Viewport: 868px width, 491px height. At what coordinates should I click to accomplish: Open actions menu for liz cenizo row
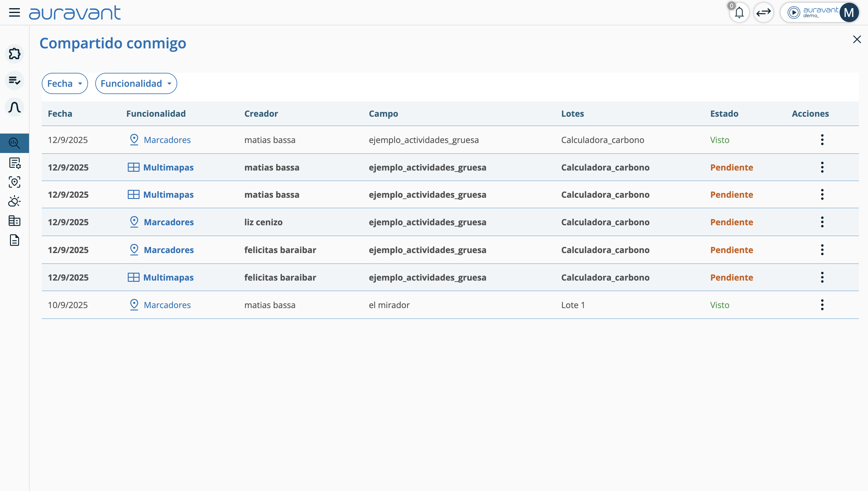click(822, 222)
